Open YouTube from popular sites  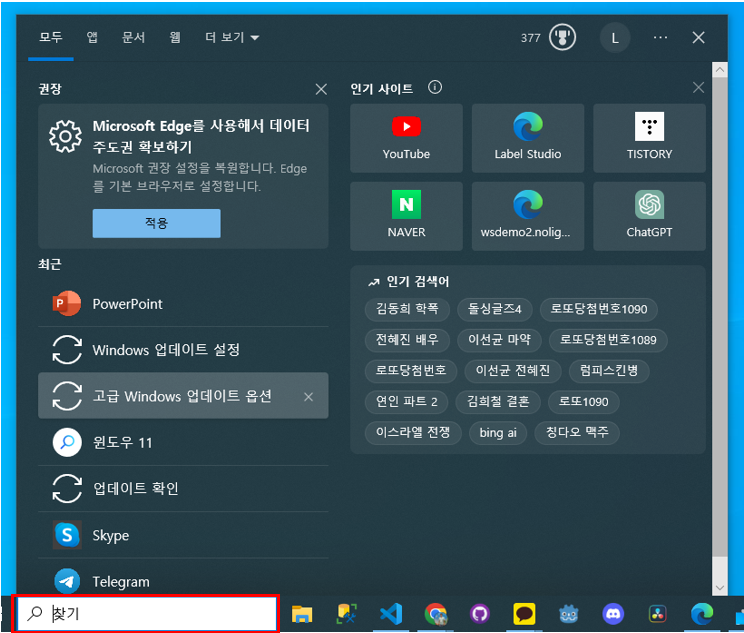point(406,138)
